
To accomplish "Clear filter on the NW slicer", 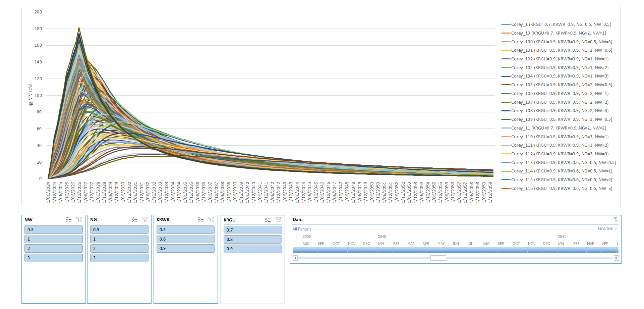I will pyautogui.click(x=79, y=219).
